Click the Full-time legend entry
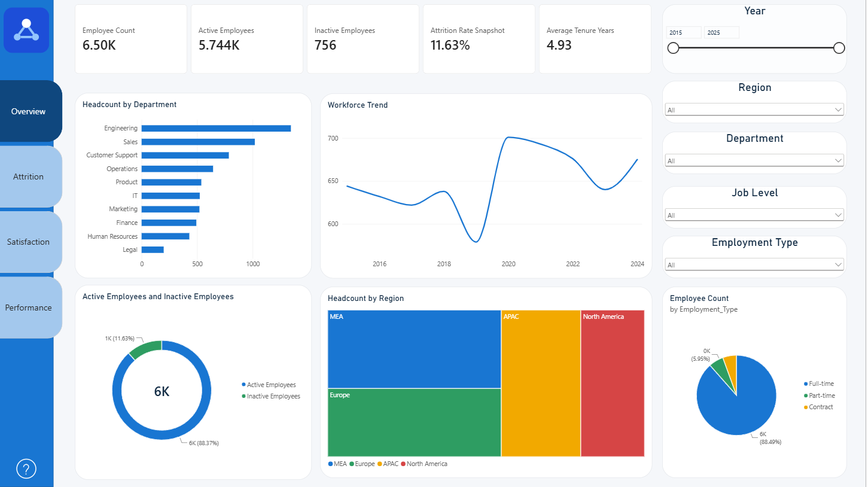Screen dimensions: 868x487 point(819,383)
